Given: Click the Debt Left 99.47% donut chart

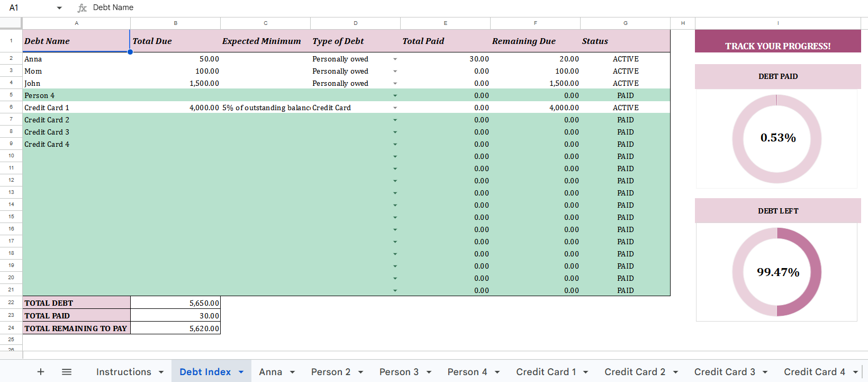Looking at the screenshot, I should (x=776, y=272).
